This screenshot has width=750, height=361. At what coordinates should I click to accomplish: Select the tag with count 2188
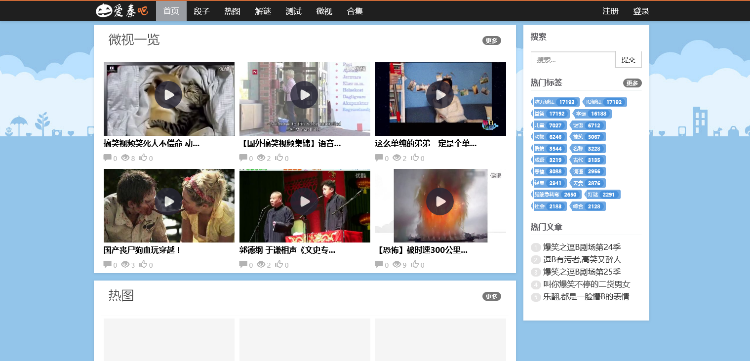pyautogui.click(x=549, y=206)
